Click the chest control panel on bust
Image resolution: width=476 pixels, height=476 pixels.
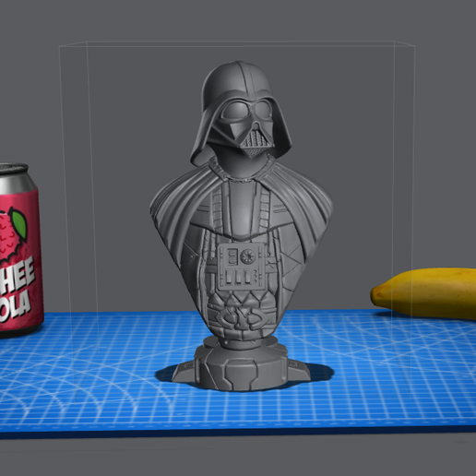pyautogui.click(x=242, y=267)
